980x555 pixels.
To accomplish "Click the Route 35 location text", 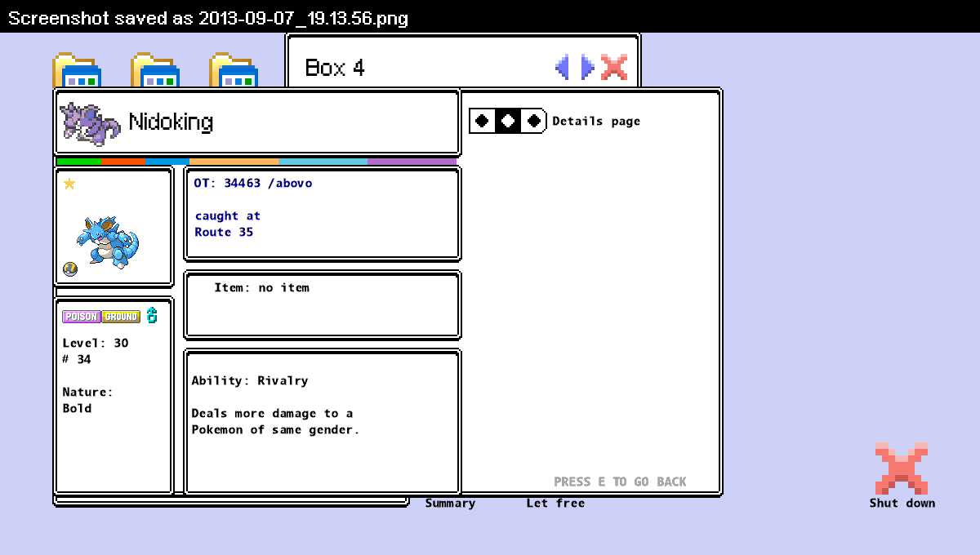I will 224,233.
